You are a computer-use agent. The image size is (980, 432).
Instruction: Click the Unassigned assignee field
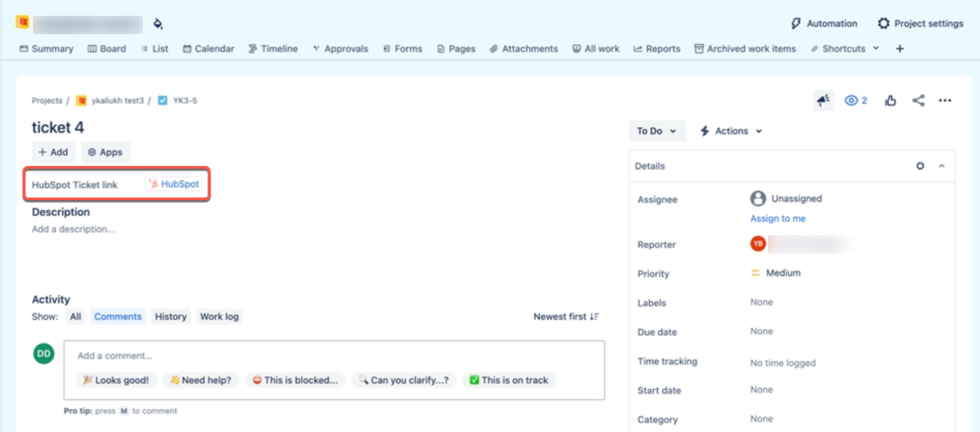coord(786,198)
